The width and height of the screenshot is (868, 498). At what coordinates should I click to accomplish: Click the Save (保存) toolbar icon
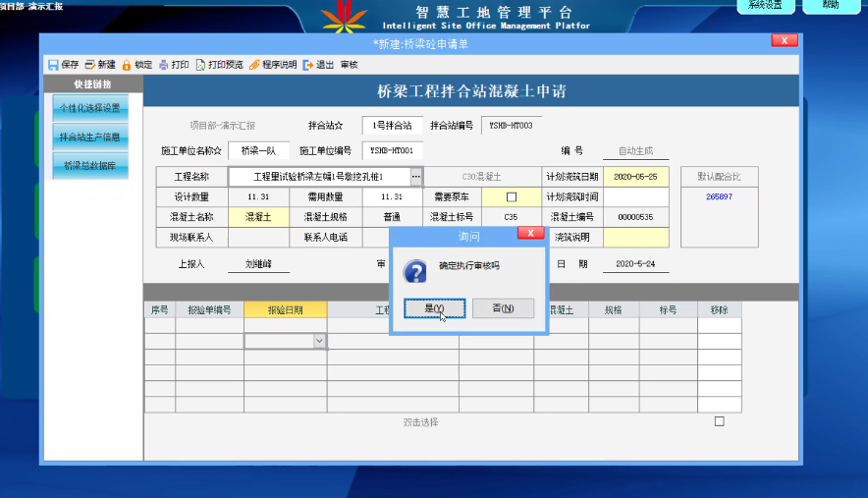pyautogui.click(x=53, y=65)
